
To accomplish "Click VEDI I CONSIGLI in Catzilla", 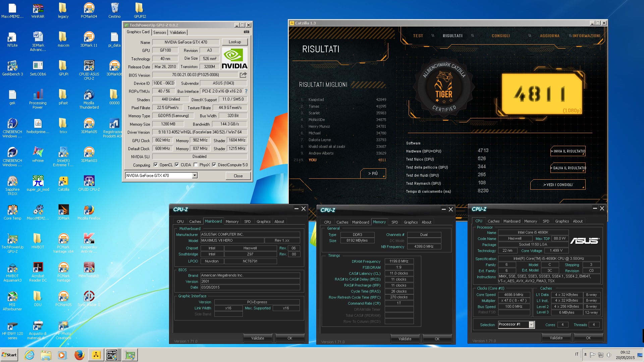I will pos(558,185).
